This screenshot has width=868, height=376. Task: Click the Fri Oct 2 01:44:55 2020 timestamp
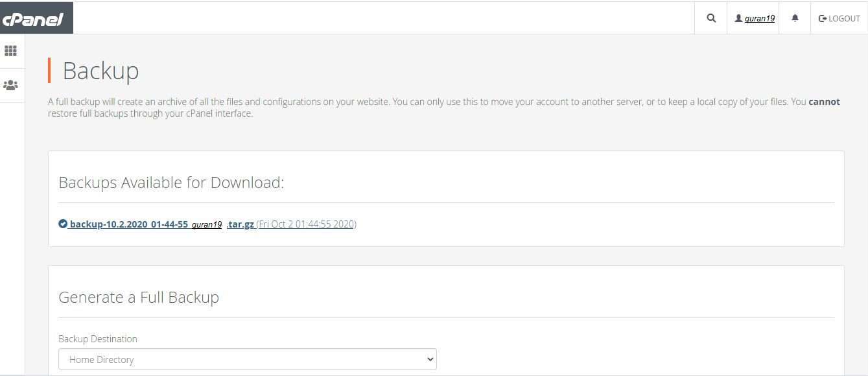307,224
